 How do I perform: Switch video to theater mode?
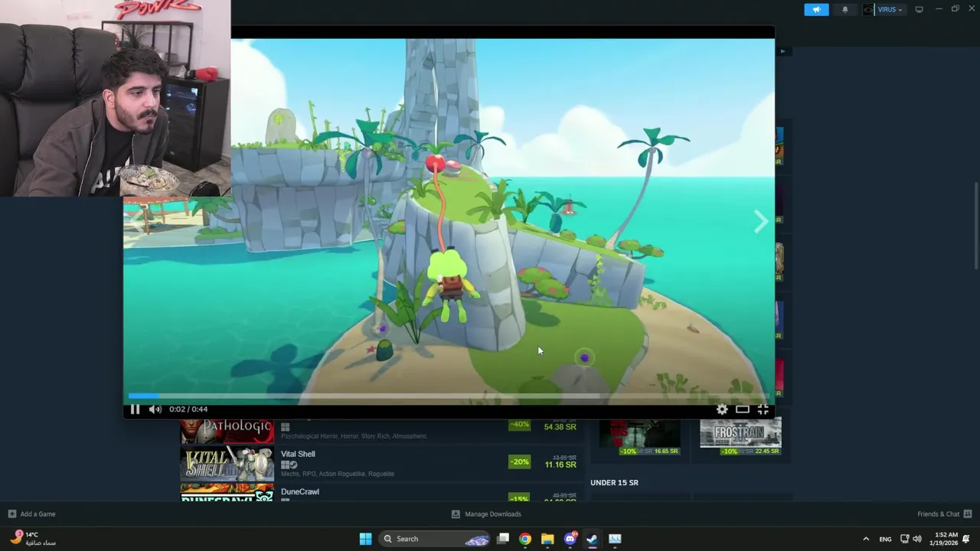[x=743, y=409]
